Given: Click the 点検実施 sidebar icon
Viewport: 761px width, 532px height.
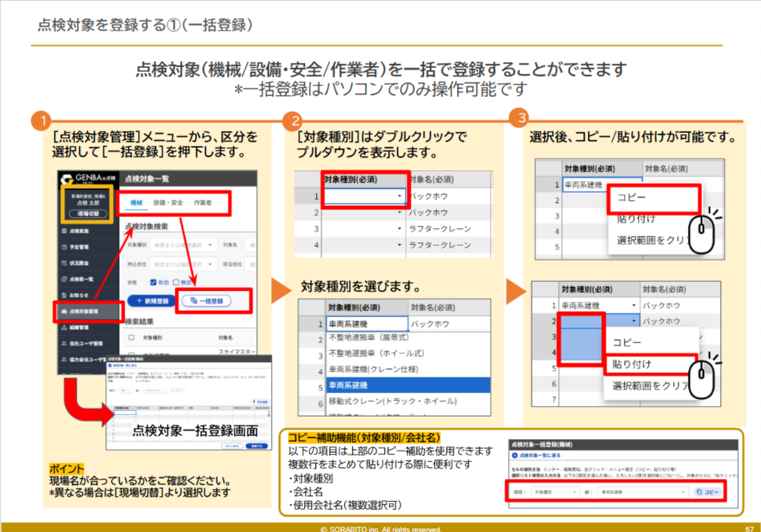Looking at the screenshot, I should pos(63,232).
